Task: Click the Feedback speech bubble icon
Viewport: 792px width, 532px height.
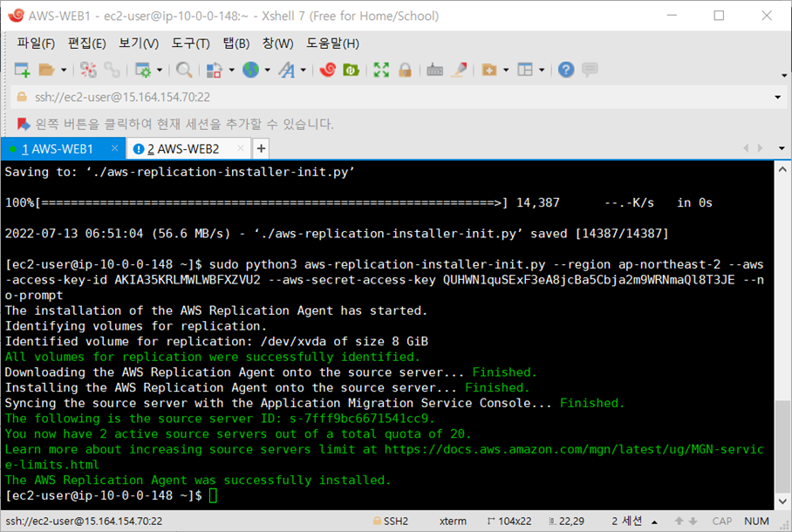Action: (590, 70)
